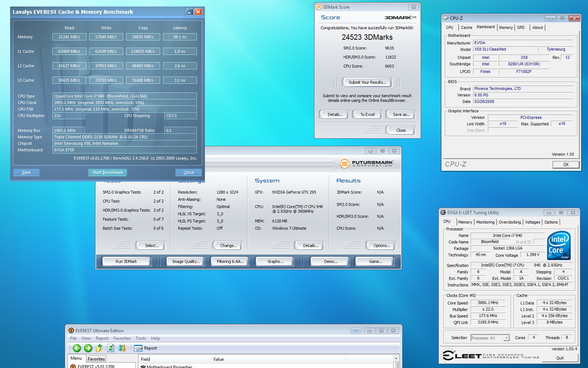This screenshot has height=368, width=588.
Task: Click the EVEREST v5.01.1700 tree root icon
Action: point(73,366)
